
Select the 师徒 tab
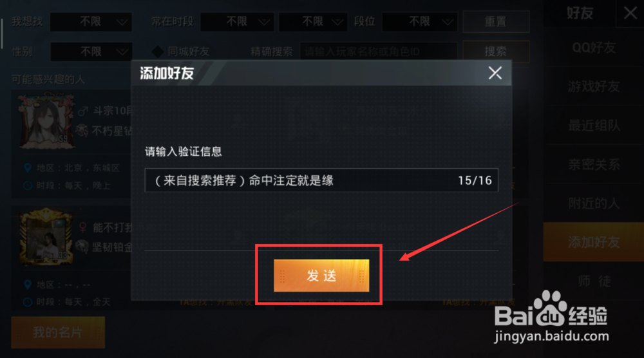point(594,281)
